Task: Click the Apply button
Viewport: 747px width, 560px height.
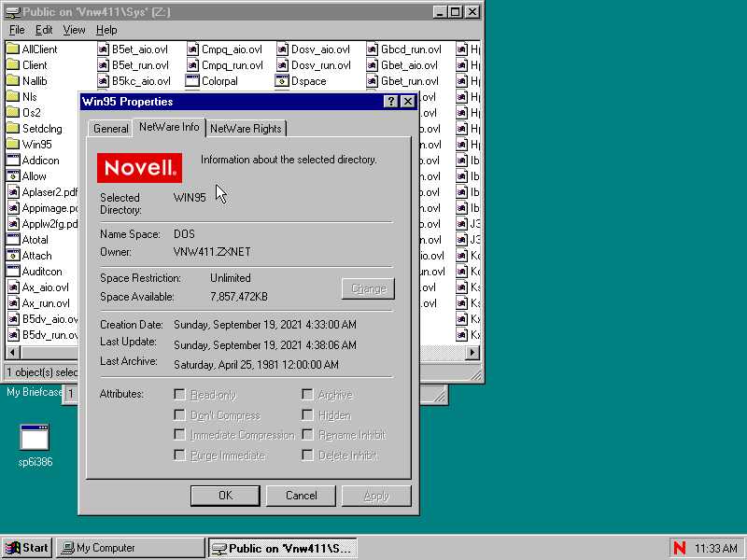Action: click(376, 496)
